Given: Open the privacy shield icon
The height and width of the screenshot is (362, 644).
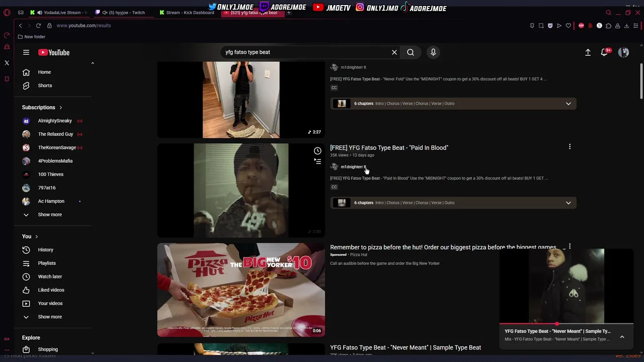Looking at the screenshot, I should click(x=550, y=26).
